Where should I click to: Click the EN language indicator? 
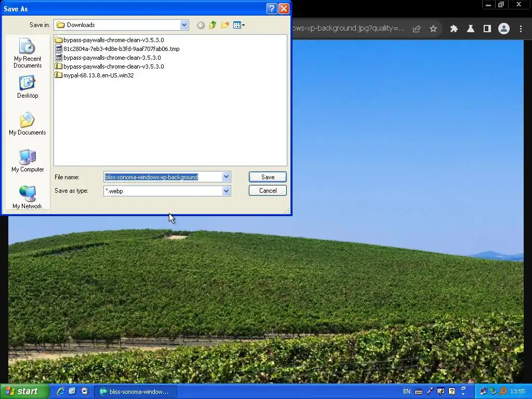click(406, 392)
